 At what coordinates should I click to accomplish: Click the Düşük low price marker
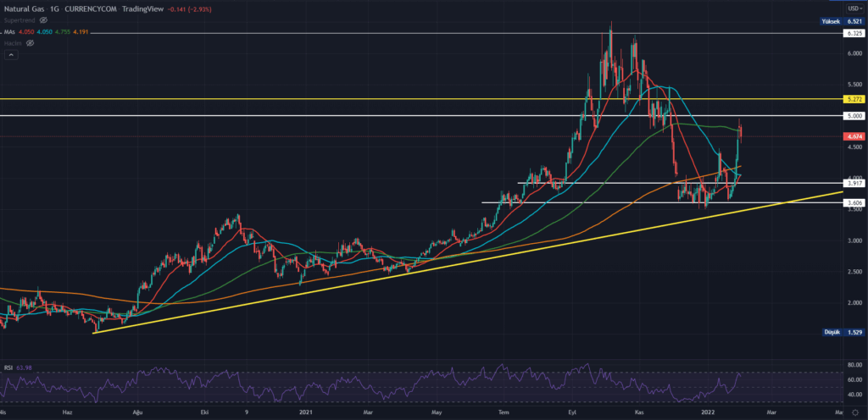831,333
